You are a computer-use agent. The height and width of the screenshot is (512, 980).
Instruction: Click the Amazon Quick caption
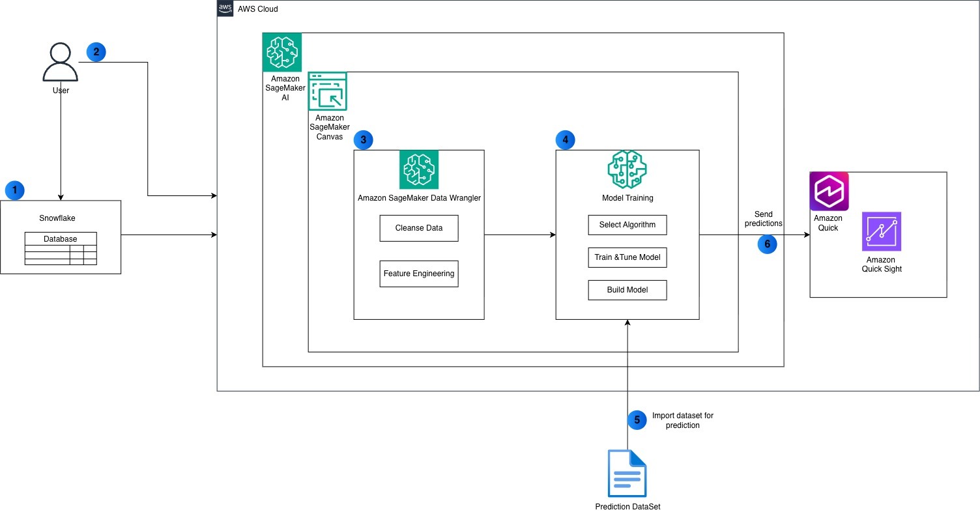tap(828, 223)
